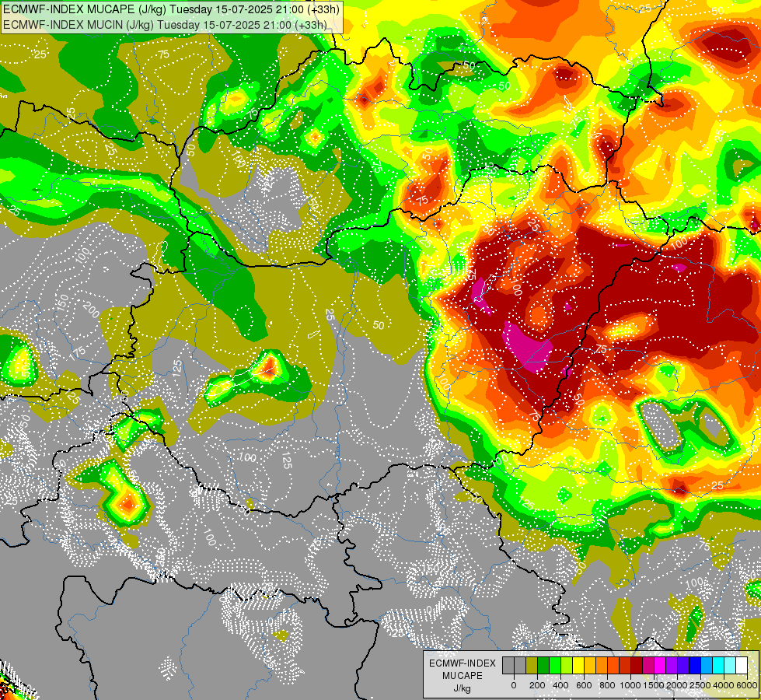The height and width of the screenshot is (700, 761).
Task: Click the J/kg unit label in legend
Action: click(462, 689)
